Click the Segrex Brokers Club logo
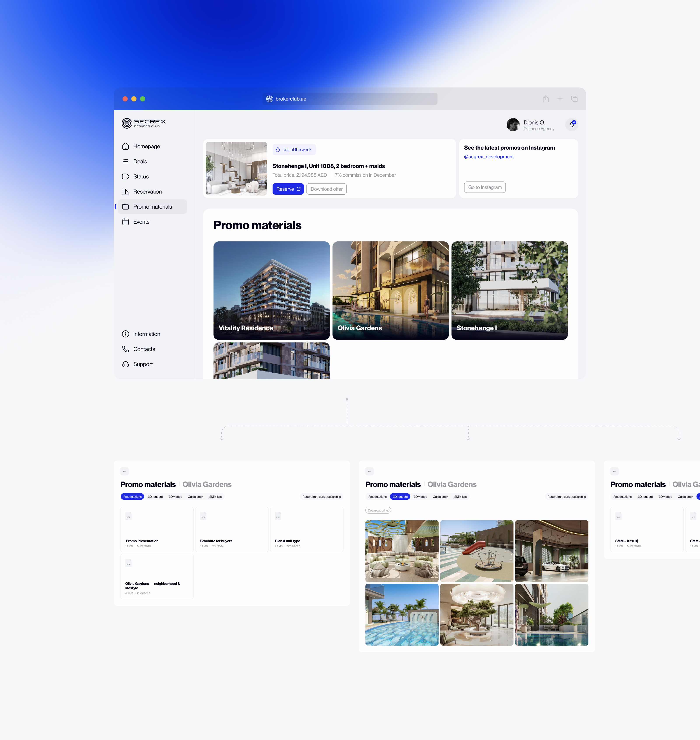Viewport: 700px width, 740px height. 144,123
